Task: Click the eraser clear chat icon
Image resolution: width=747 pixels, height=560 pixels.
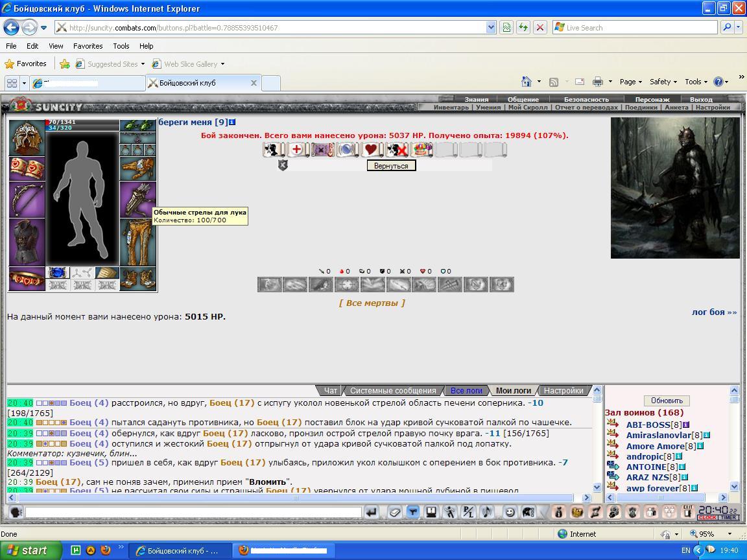Action: [395, 513]
